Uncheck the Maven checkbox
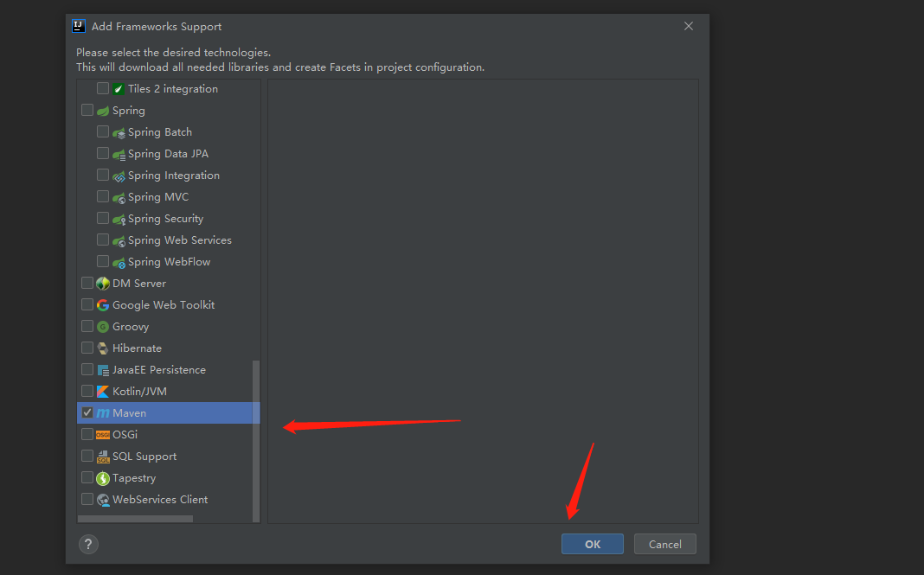Screen dimensions: 924x575 click(87, 412)
